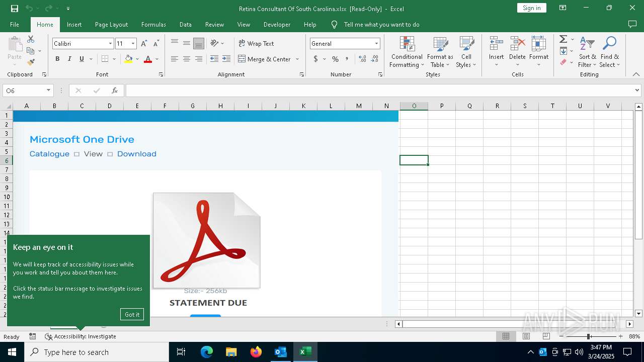Click Increase Indent icon

click(226, 59)
